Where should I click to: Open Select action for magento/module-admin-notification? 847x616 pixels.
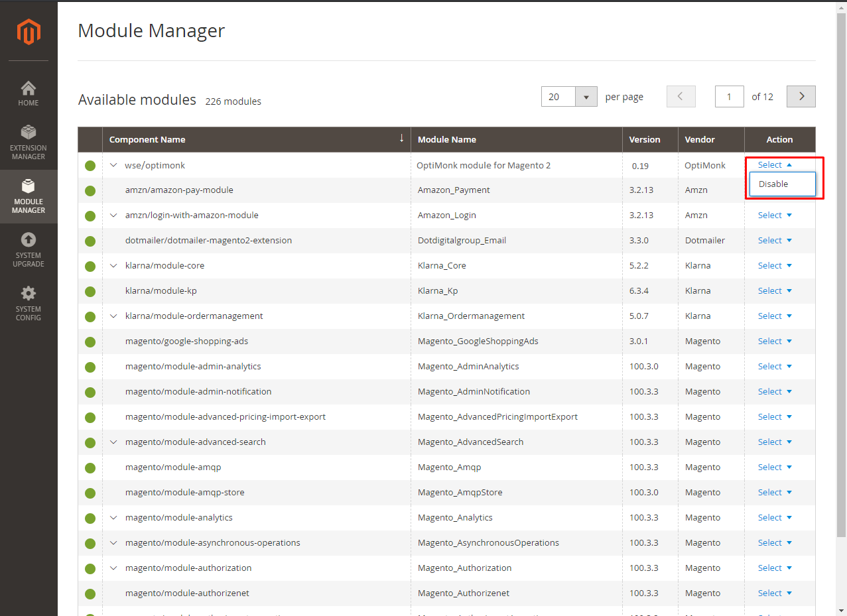click(775, 391)
